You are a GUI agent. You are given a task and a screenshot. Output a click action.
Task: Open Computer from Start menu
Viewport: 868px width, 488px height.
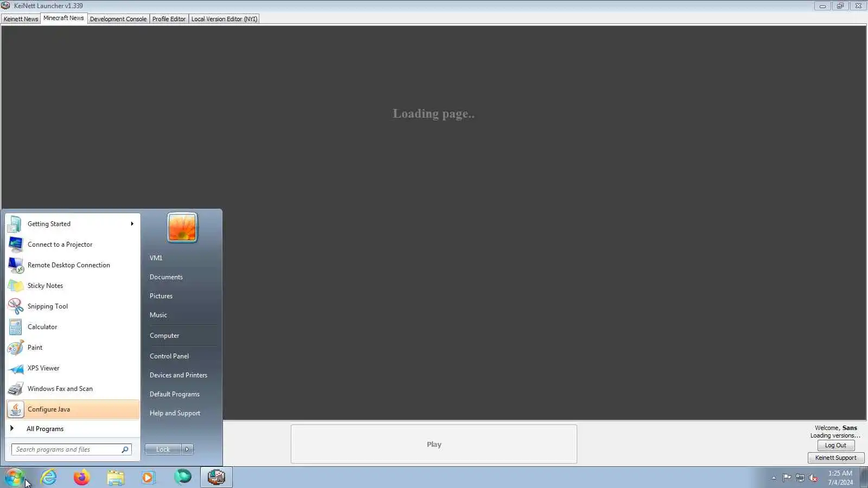[164, 336]
